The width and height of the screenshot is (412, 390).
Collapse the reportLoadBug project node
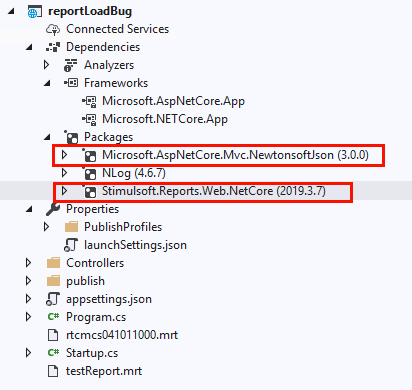[x=11, y=11]
